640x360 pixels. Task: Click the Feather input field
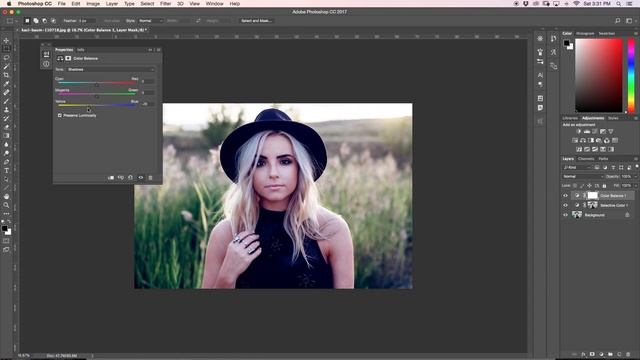click(x=87, y=20)
